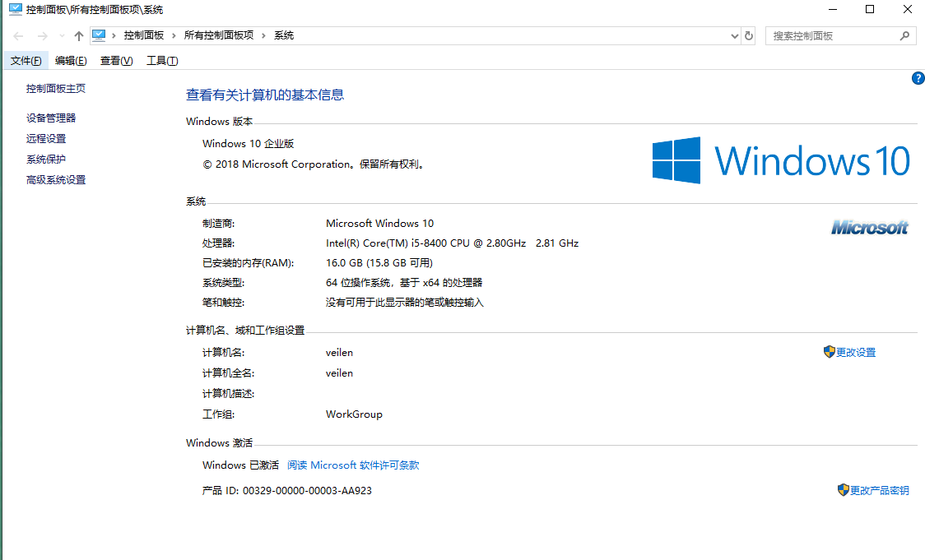
Task: Open the address bar history dropdown
Action: pos(734,36)
